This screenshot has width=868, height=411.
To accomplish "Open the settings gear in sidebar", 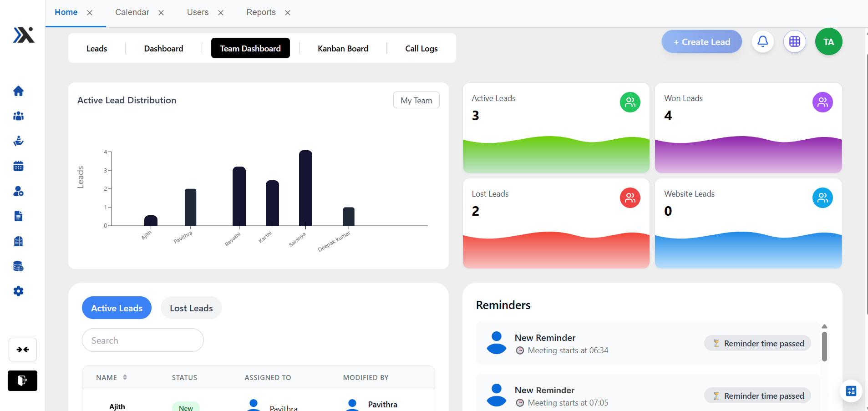I will [x=18, y=291].
